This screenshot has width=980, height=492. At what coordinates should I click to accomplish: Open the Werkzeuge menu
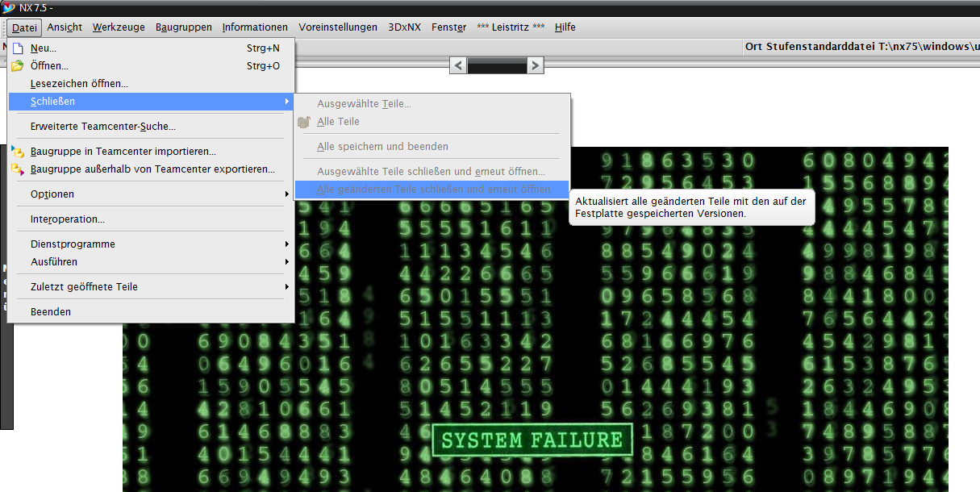[x=119, y=27]
